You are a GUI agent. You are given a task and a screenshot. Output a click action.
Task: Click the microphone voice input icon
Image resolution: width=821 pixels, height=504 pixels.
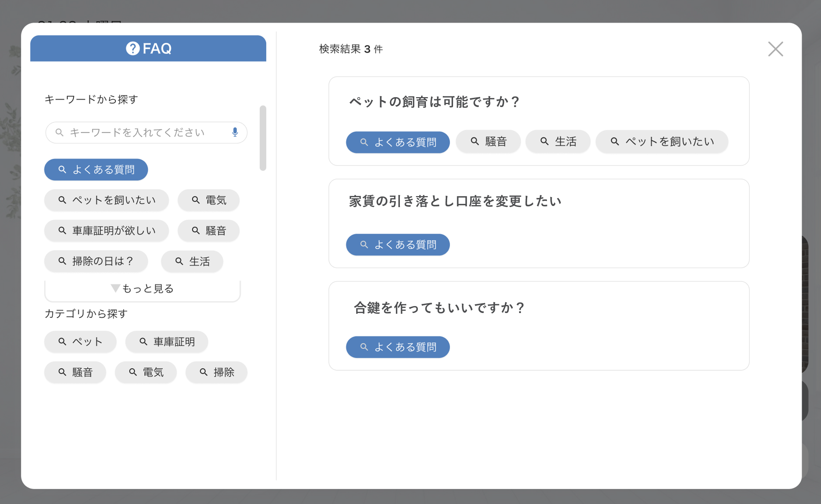235,132
